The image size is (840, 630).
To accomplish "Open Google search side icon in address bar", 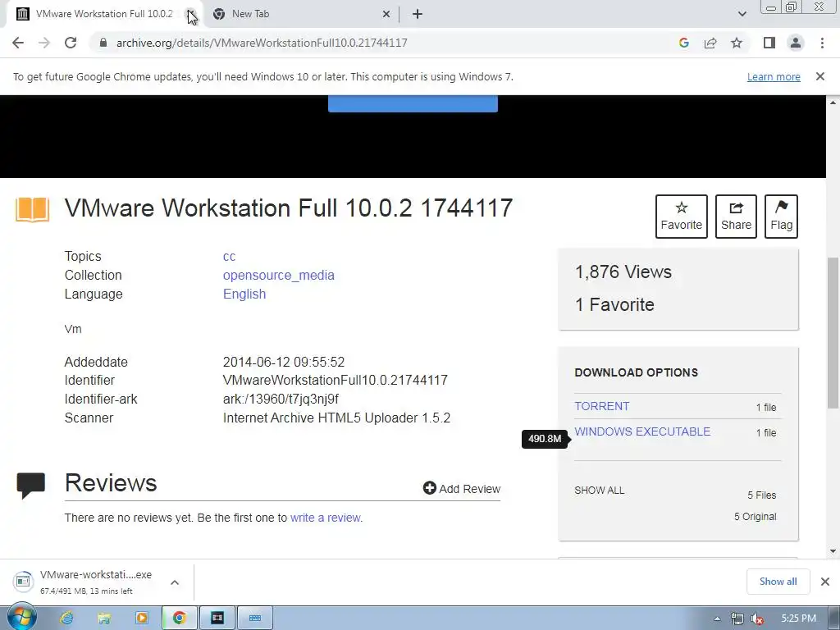I will [683, 43].
